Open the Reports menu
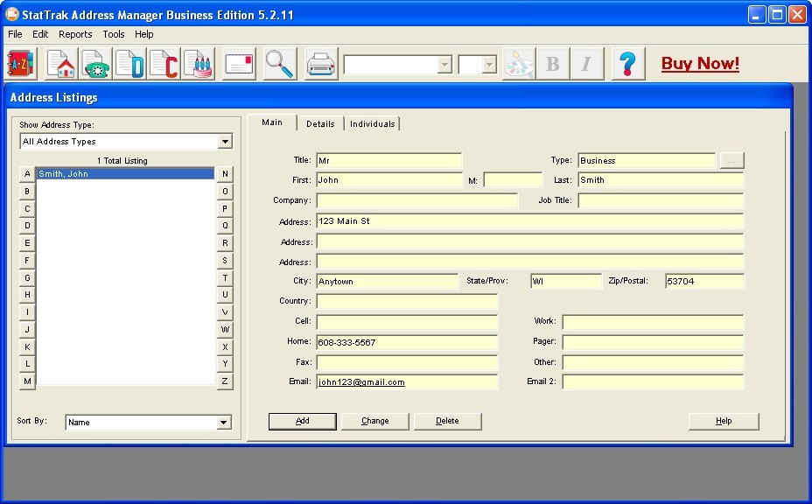This screenshot has height=504, width=812. tap(75, 34)
